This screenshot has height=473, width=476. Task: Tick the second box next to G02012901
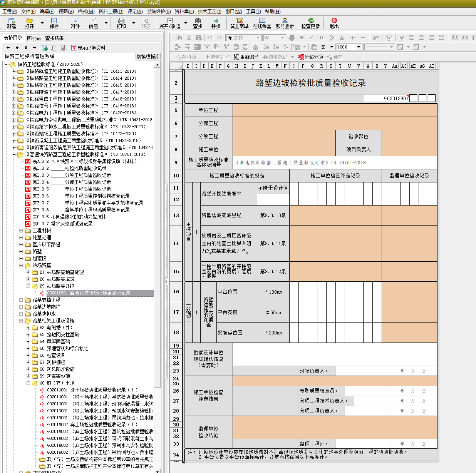422,98
